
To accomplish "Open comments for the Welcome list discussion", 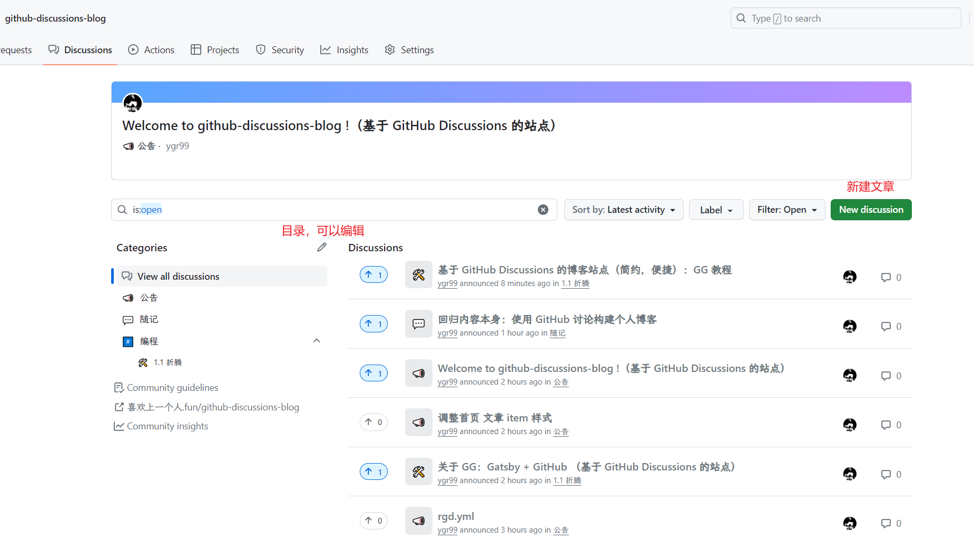I will (x=891, y=376).
